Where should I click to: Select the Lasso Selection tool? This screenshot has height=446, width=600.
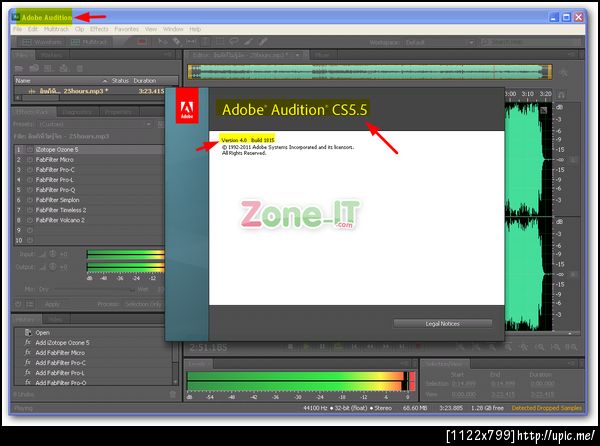point(234,42)
